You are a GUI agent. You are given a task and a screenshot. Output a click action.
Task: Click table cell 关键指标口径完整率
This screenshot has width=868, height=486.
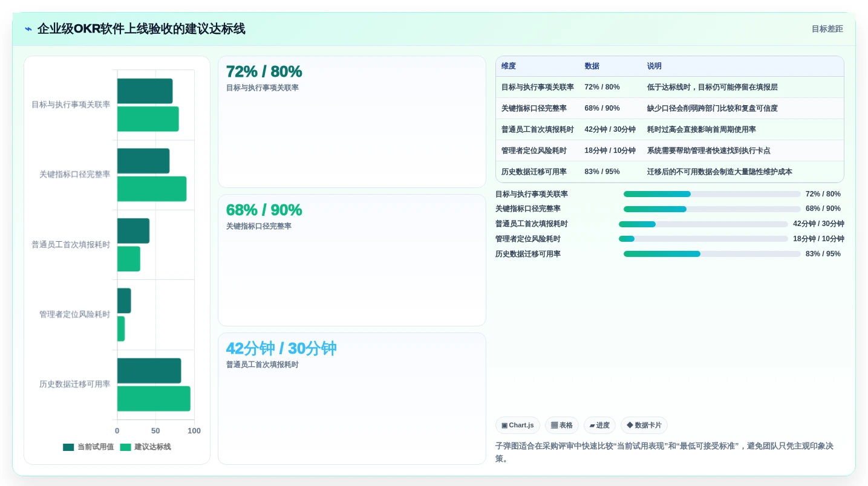click(x=534, y=108)
